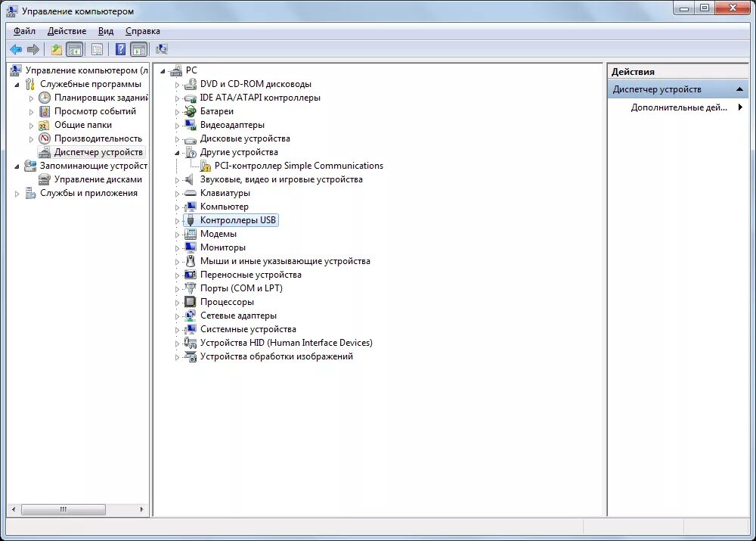Collapse the Другие устройства node
Screen dimensions: 756x541
[177, 153]
